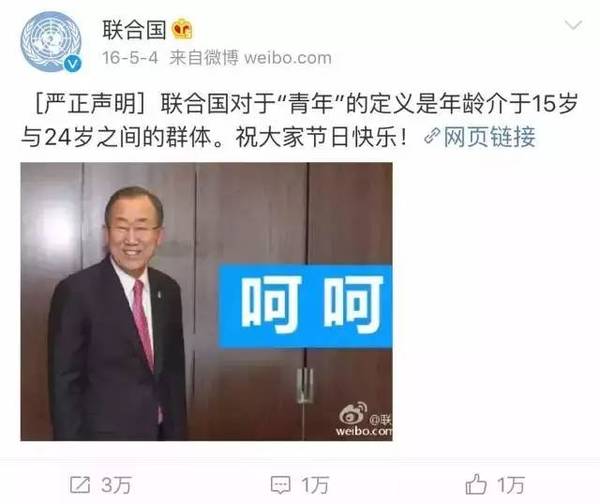Tap the Weibo watermark logo on photo
The width and height of the screenshot is (600, 504).
(x=365, y=420)
